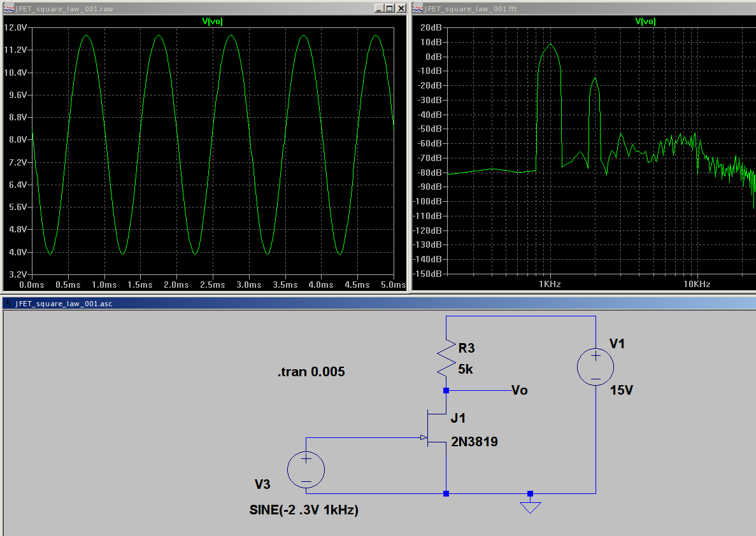Click the 5.0ms time axis label
Screen dimensions: 756x536
click(394, 285)
